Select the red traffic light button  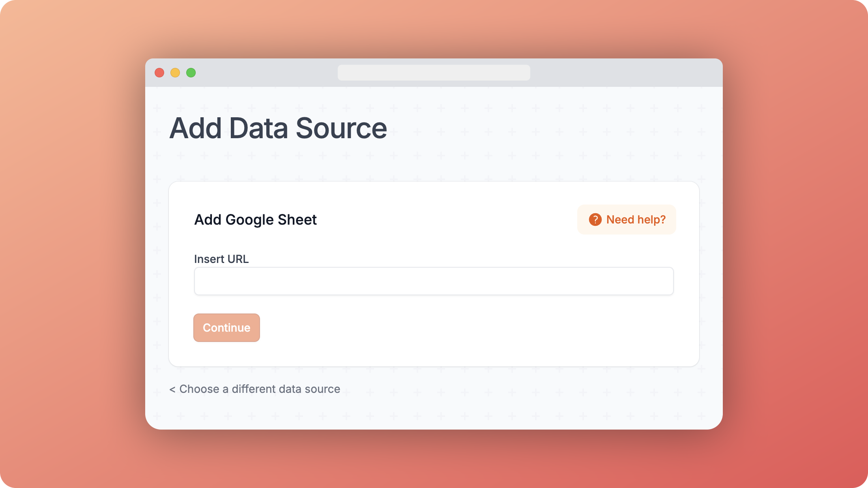(x=159, y=73)
